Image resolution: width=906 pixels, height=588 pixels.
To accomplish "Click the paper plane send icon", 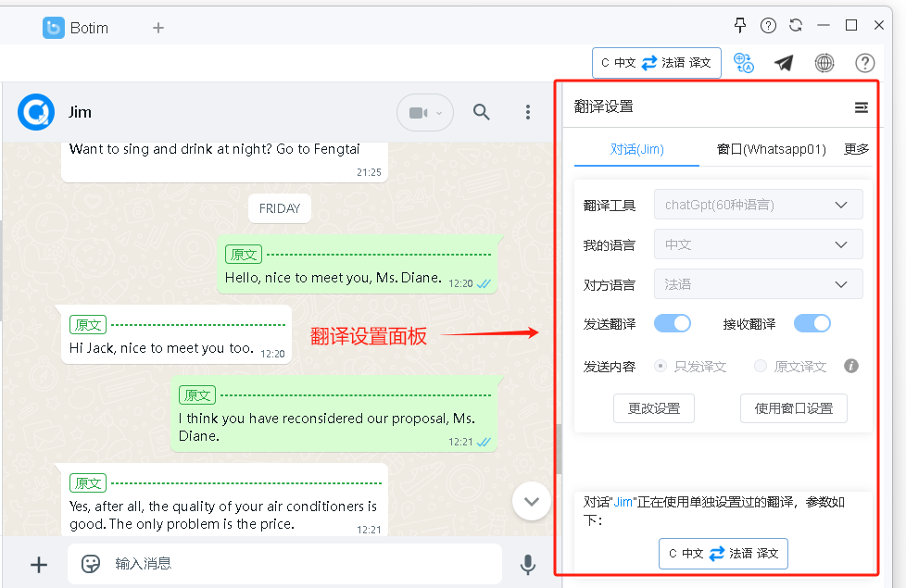I will (x=784, y=63).
